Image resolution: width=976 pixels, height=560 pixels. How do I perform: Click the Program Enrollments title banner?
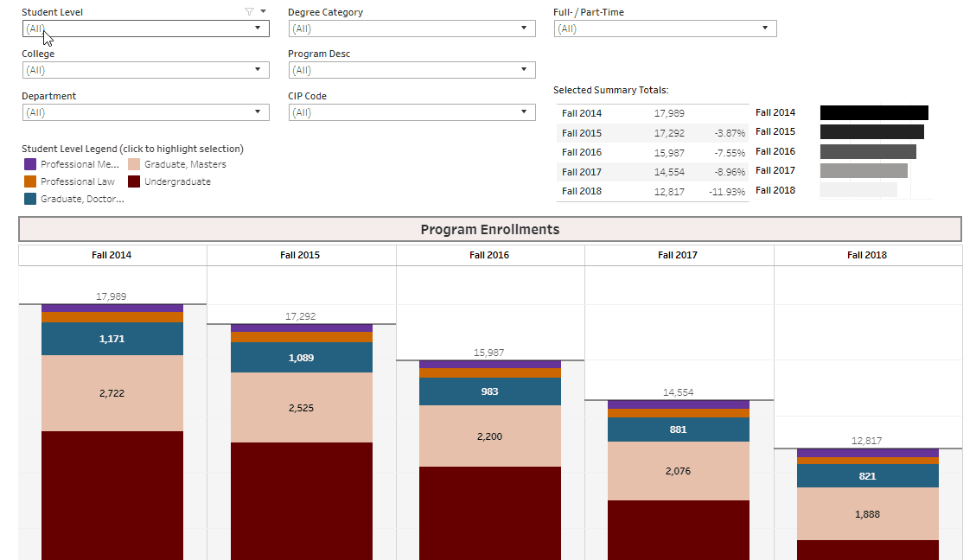[x=489, y=229]
